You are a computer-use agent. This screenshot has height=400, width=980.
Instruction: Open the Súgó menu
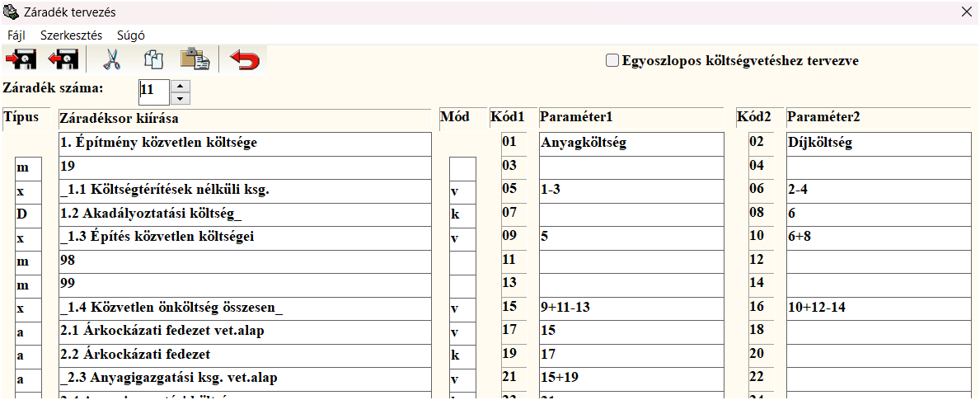click(131, 35)
